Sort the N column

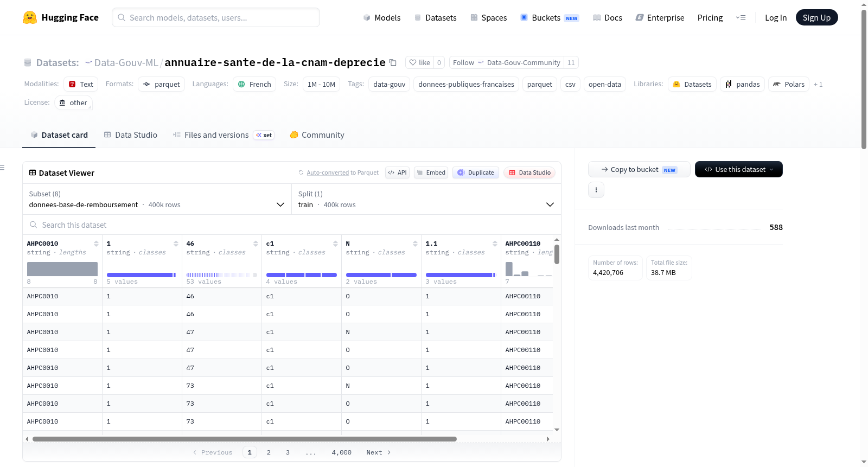[x=415, y=244]
